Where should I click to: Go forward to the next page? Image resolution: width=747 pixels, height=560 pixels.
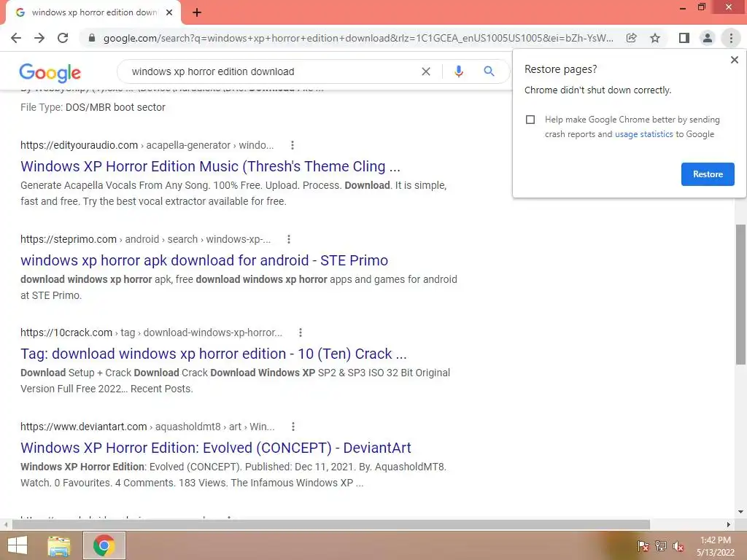[39, 38]
